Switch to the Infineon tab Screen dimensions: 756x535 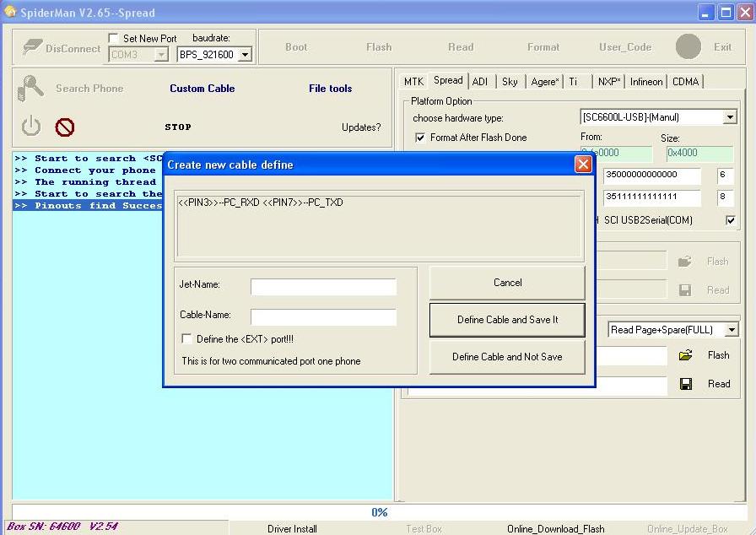(x=646, y=82)
